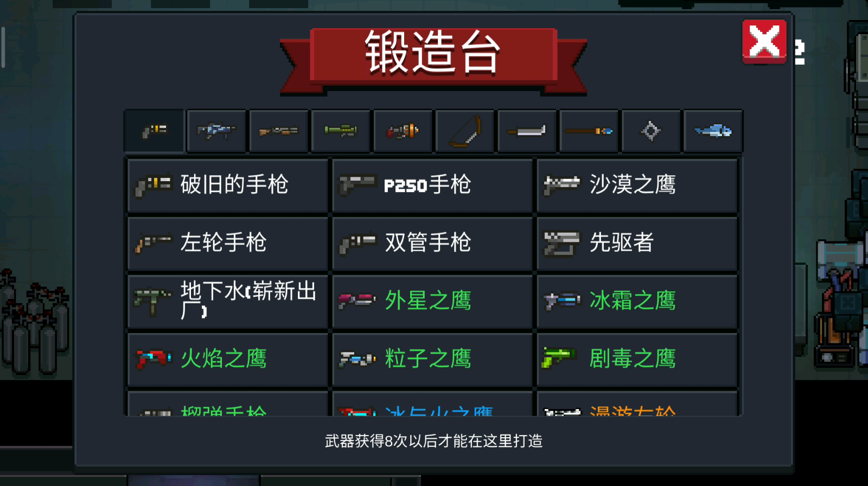Open the green rocket launcher category
The image size is (868, 486).
point(341,131)
